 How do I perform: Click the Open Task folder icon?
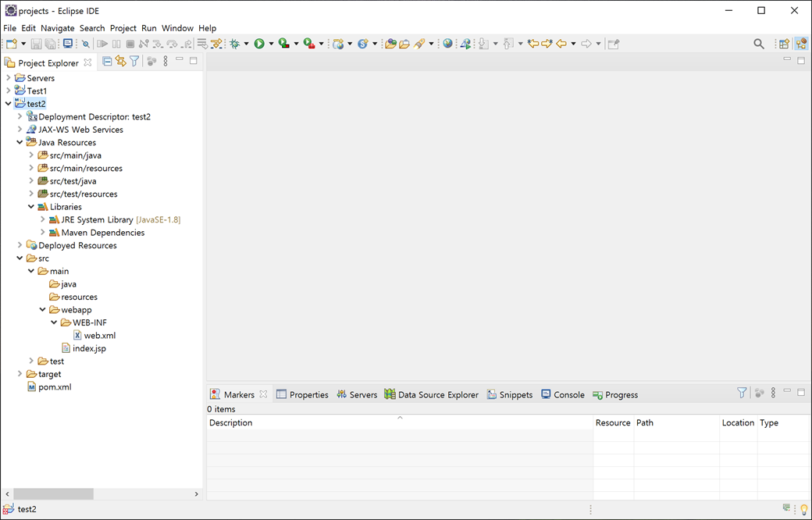coord(404,44)
